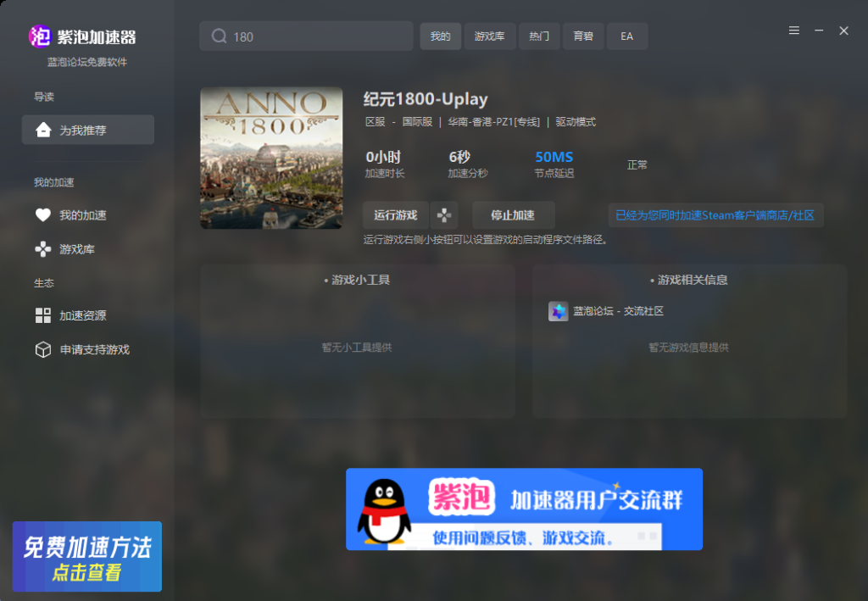The height and width of the screenshot is (601, 868).
Task: Click the 华南-香港-PZ1[专线] node text
Action: [494, 122]
